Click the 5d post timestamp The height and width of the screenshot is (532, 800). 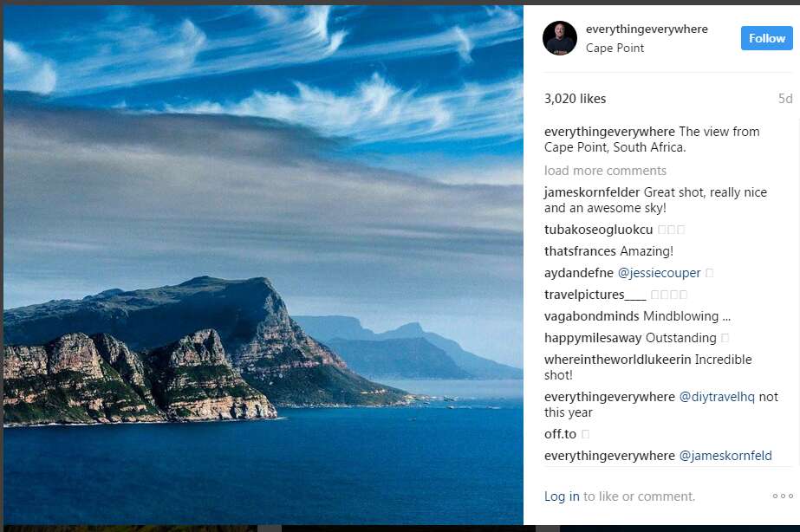785,99
